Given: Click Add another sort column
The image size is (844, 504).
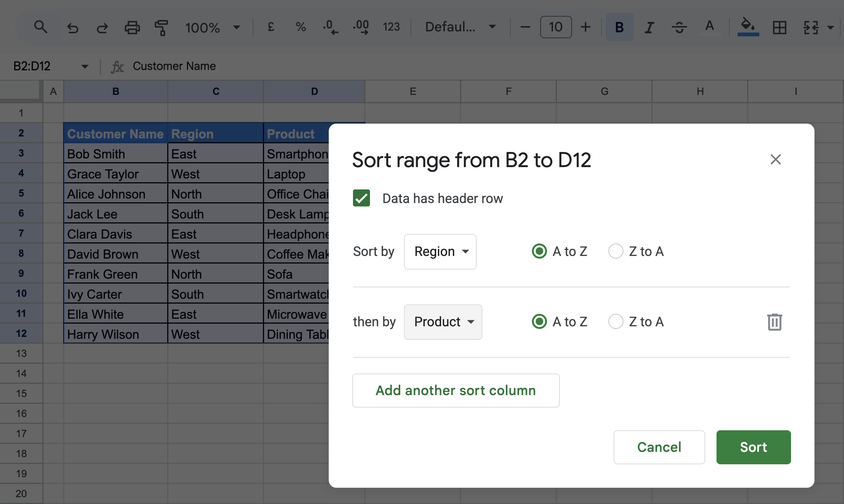Looking at the screenshot, I should click(455, 390).
